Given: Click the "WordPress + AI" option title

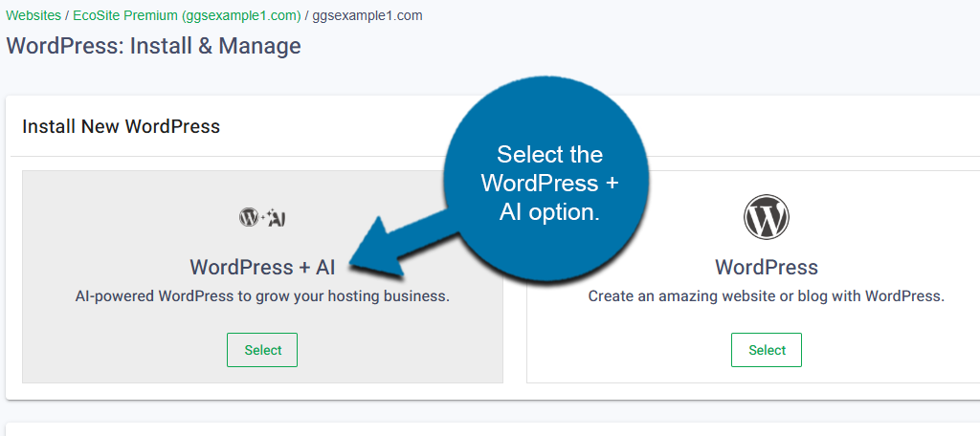Looking at the screenshot, I should [262, 267].
